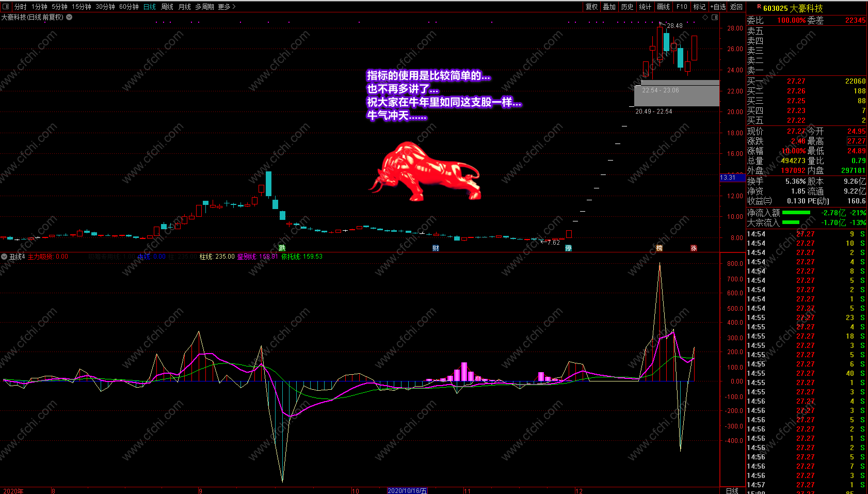Toggle the left sidebar panel icon
The height and width of the screenshot is (494, 868).
coord(6,7)
